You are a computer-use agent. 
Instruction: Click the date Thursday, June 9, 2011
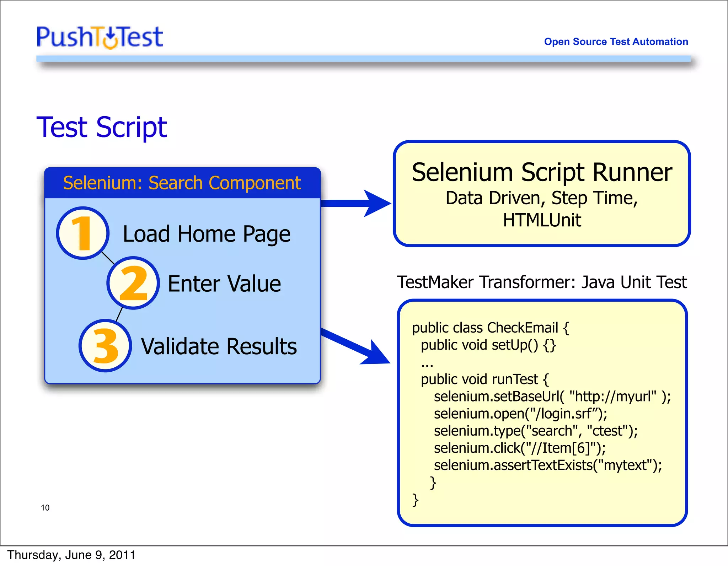(x=71, y=555)
